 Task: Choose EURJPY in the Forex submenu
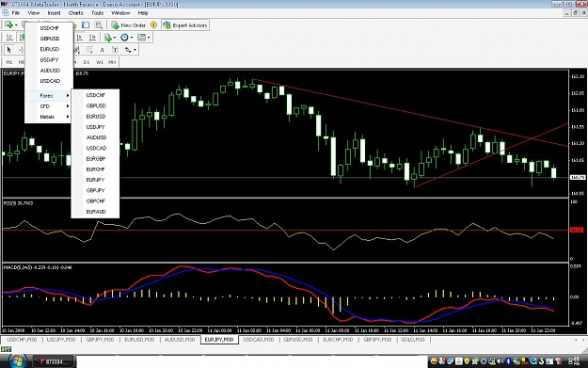click(96, 180)
